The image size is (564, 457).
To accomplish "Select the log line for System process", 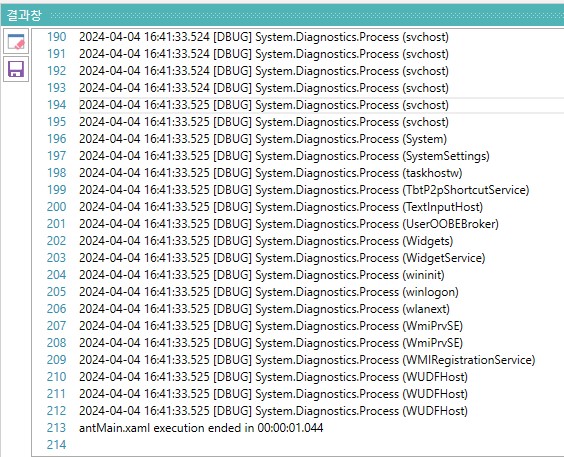I will click(x=263, y=139).
